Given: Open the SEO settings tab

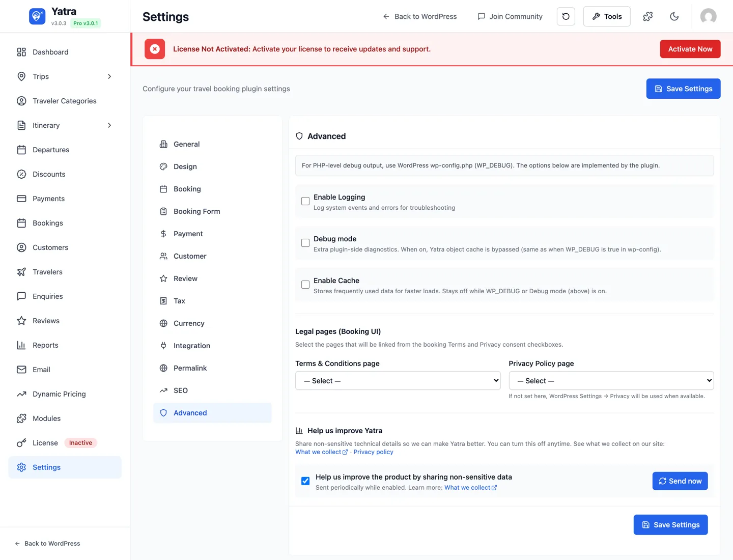Looking at the screenshot, I should (x=212, y=390).
